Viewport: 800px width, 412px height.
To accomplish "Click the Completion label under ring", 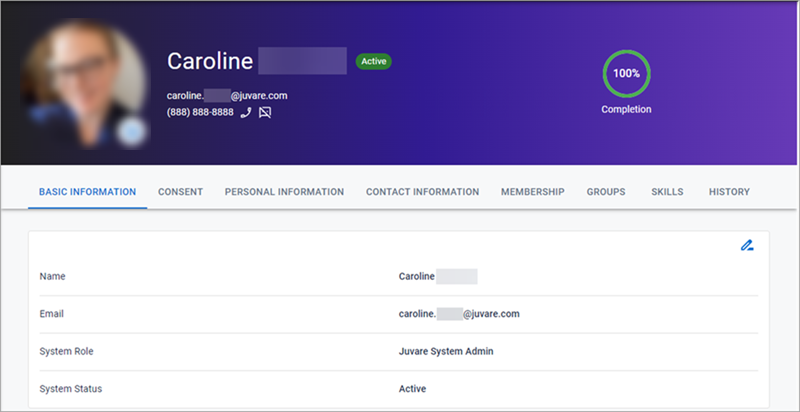I will coord(626,110).
